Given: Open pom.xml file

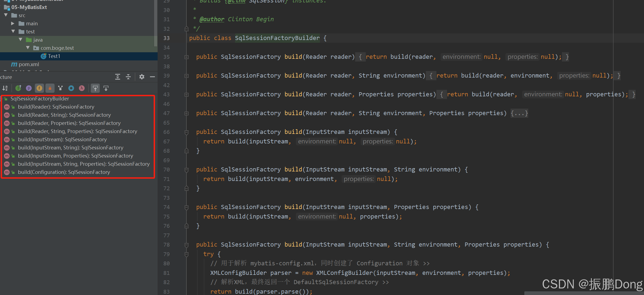Looking at the screenshot, I should pos(29,64).
